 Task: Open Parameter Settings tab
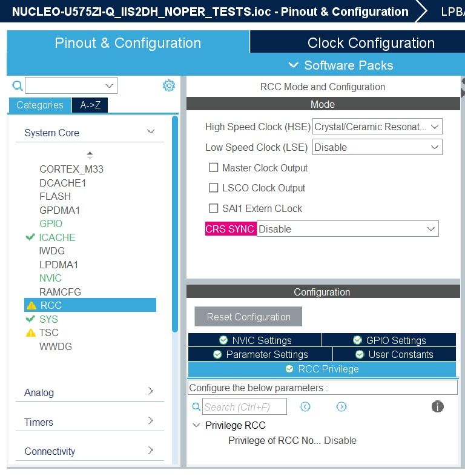pos(260,354)
